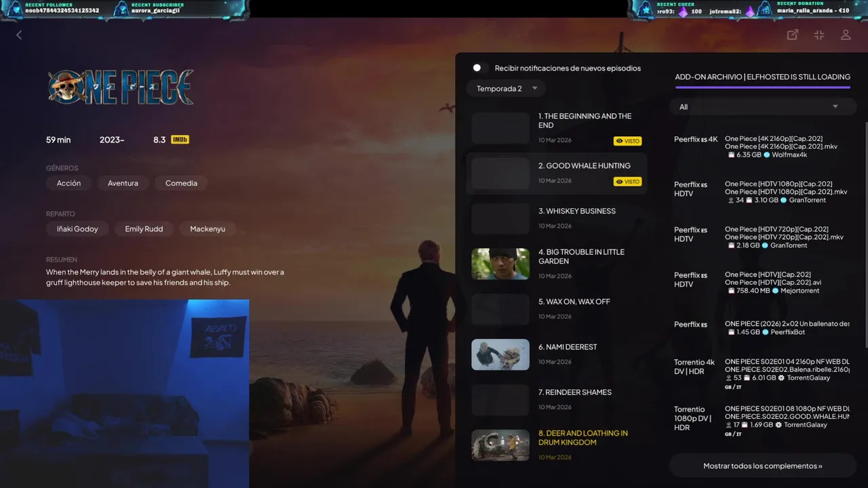Go back with the left arrow icon

pos(19,35)
